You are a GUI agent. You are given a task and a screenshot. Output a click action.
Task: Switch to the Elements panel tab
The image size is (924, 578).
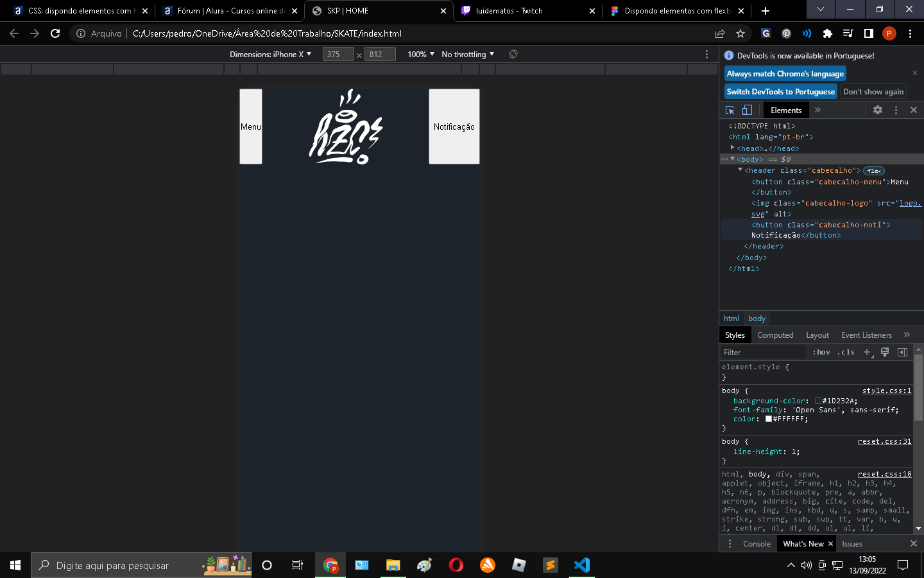(786, 110)
